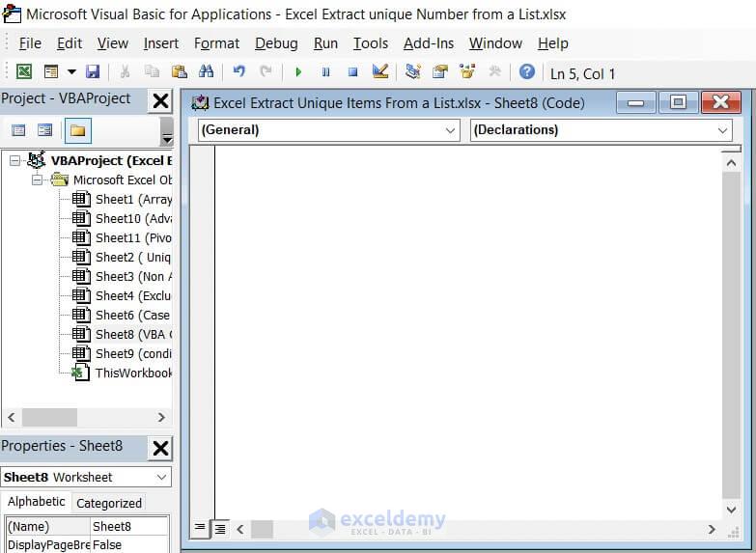Click right scroll arrow in Project panel

click(161, 417)
